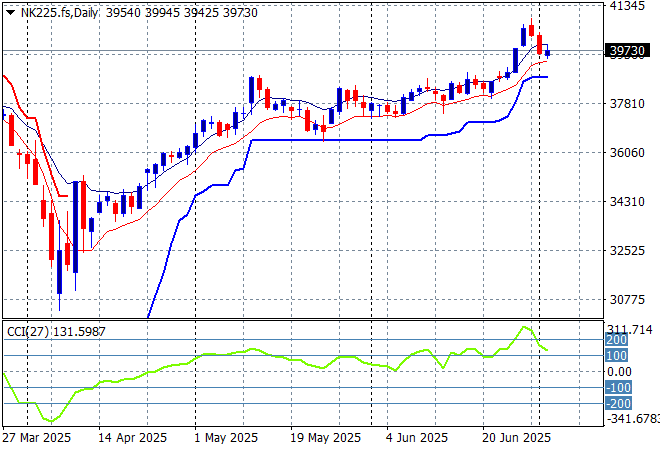660x450 pixels.
Task: Click the 1 May 2025 date label
Action: (225, 438)
